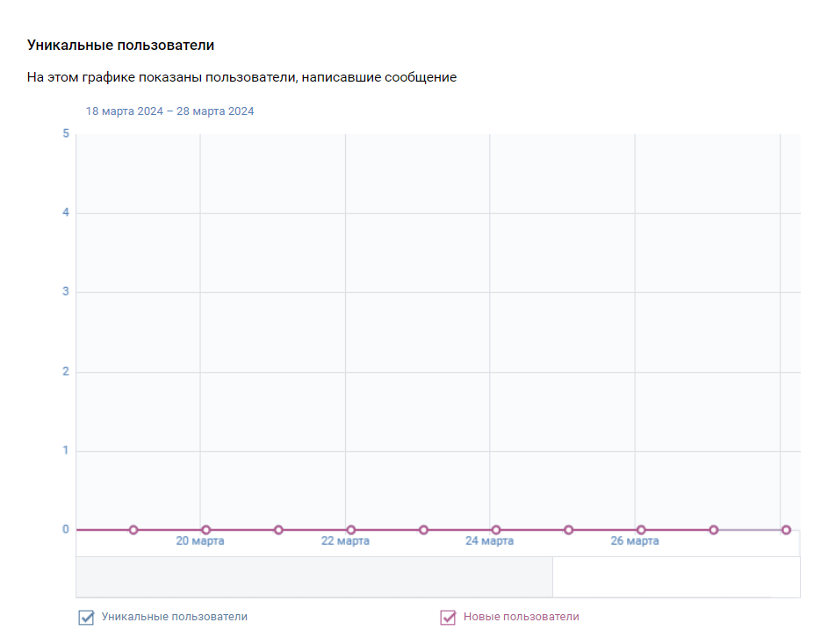
Task: Select the data point at 20 марта
Action: pyautogui.click(x=206, y=530)
